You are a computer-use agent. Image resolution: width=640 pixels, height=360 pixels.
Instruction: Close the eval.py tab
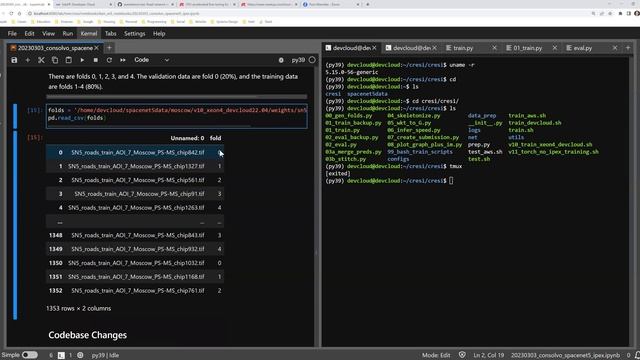click(x=615, y=48)
